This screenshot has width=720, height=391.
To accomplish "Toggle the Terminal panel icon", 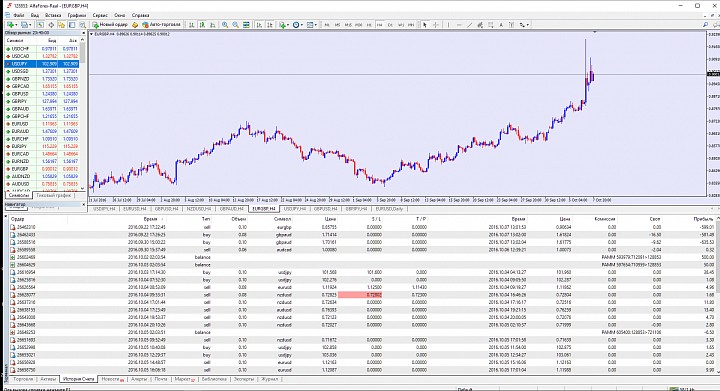I will tap(72, 25).
